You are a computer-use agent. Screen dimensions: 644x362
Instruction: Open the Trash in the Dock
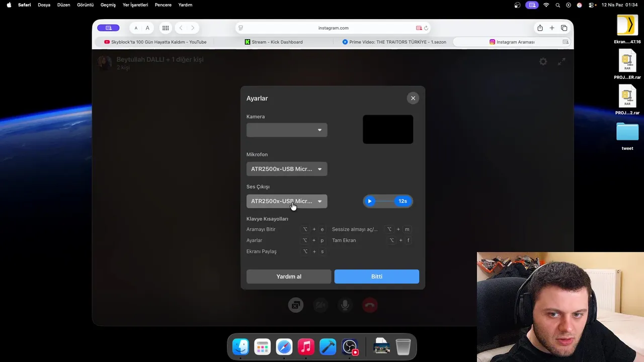pyautogui.click(x=403, y=346)
